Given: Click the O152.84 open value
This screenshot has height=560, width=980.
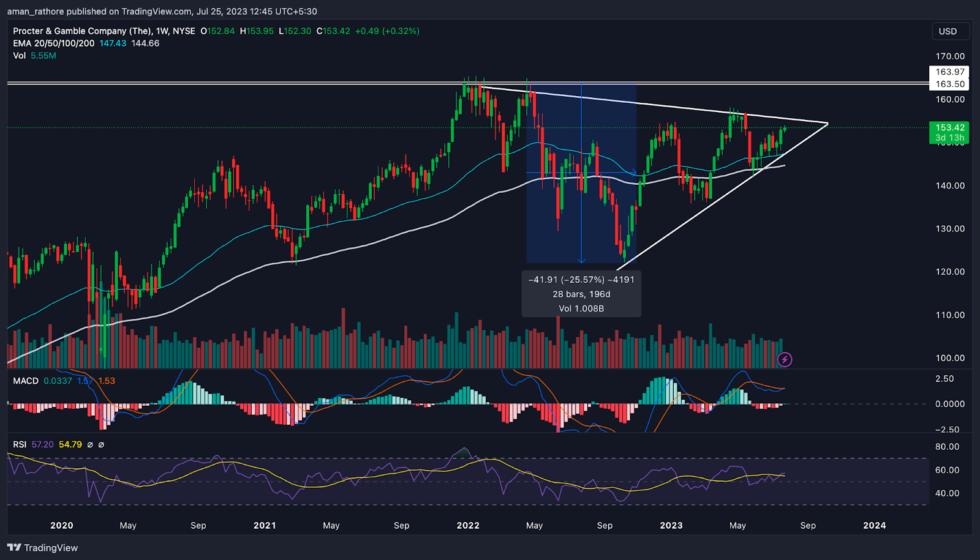Looking at the screenshot, I should point(217,31).
